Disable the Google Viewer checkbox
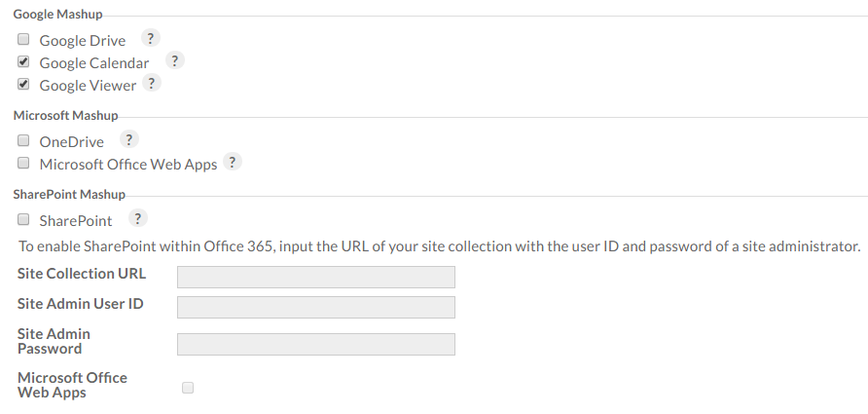868x414 pixels. tap(23, 85)
